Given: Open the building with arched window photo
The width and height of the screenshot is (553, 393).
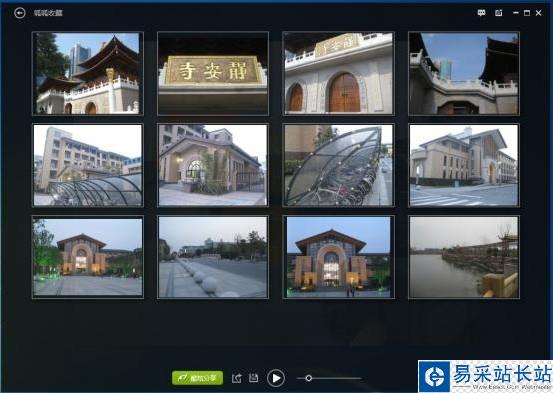Looking at the screenshot, I should (213, 165).
